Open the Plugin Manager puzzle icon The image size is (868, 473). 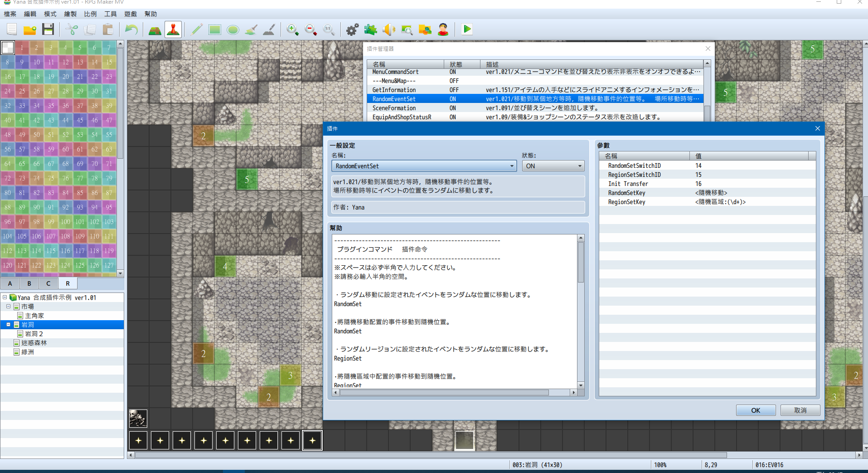coord(371,29)
